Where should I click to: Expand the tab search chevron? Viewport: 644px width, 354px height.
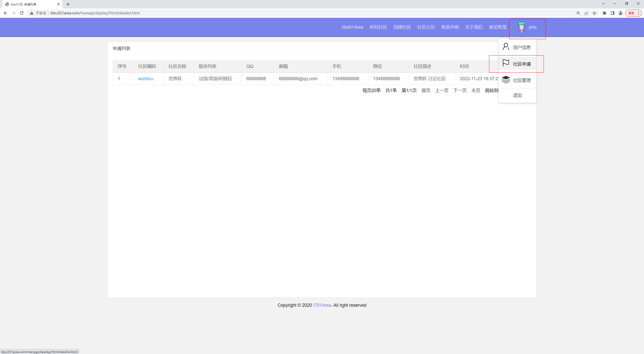tap(603, 4)
